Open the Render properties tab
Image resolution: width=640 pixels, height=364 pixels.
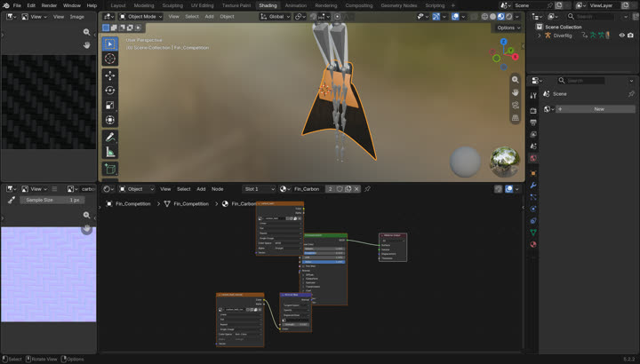(x=533, y=110)
